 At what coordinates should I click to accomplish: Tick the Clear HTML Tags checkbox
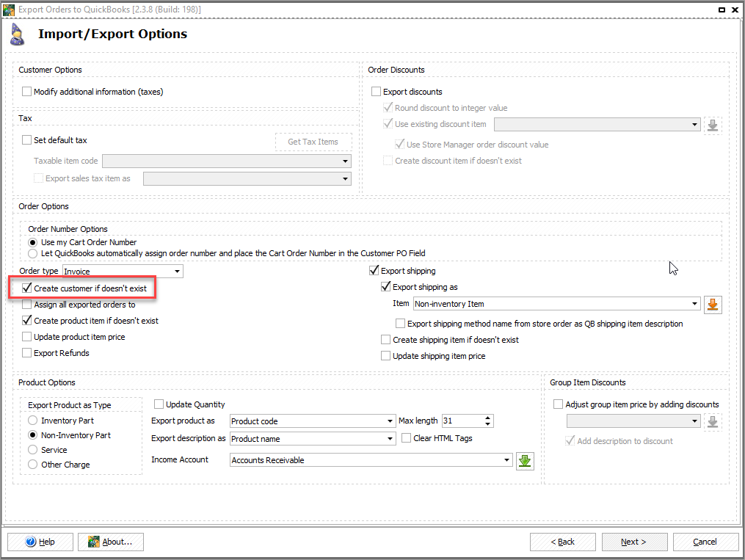[x=406, y=437]
